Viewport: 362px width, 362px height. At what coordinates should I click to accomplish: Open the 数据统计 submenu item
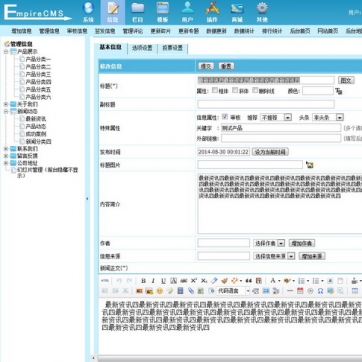pos(244,31)
